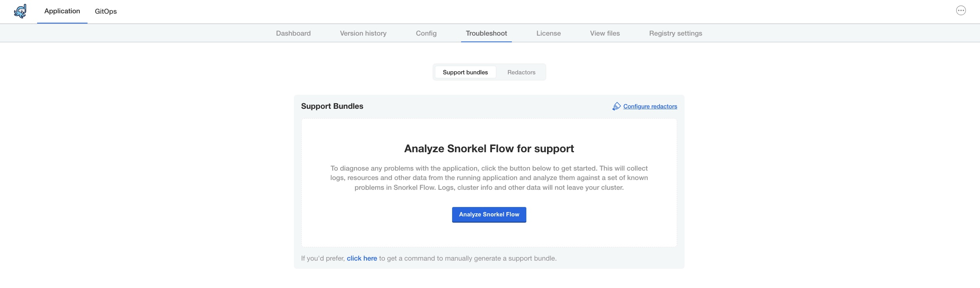Click the Snorkel octopus logo icon
Viewport: 980px width, 288px height.
[20, 11]
